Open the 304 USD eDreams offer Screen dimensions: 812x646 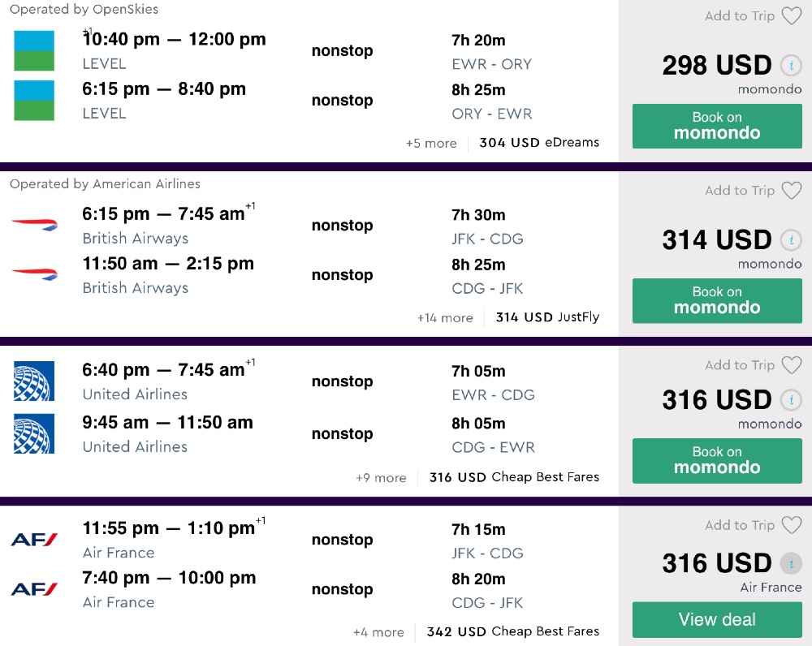coord(539,143)
